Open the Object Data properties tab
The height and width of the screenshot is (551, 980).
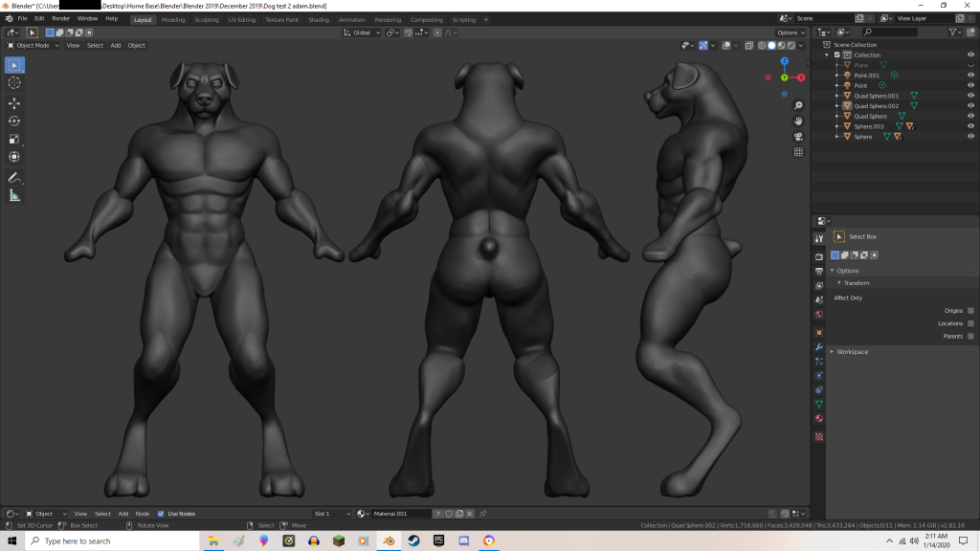(819, 405)
